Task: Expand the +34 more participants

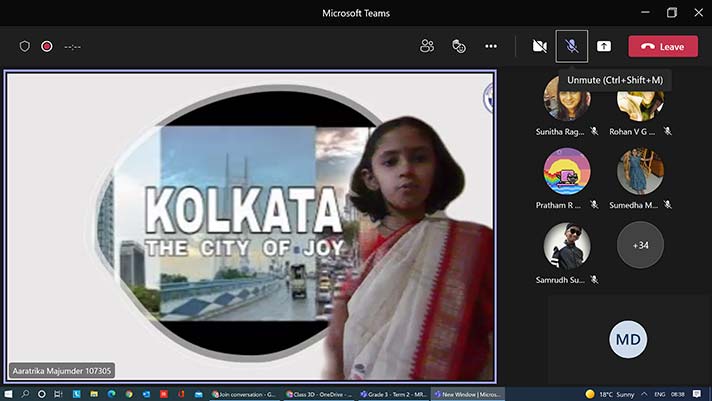Action: click(x=640, y=245)
